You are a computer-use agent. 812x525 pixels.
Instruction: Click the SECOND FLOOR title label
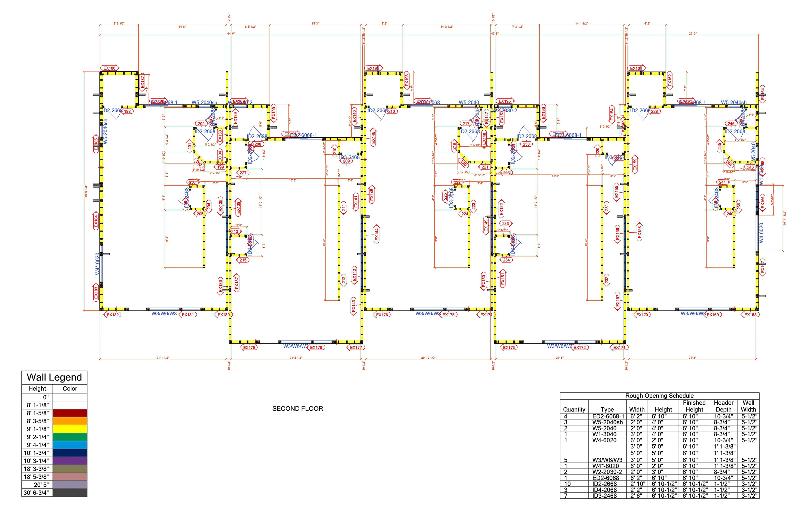tap(297, 409)
